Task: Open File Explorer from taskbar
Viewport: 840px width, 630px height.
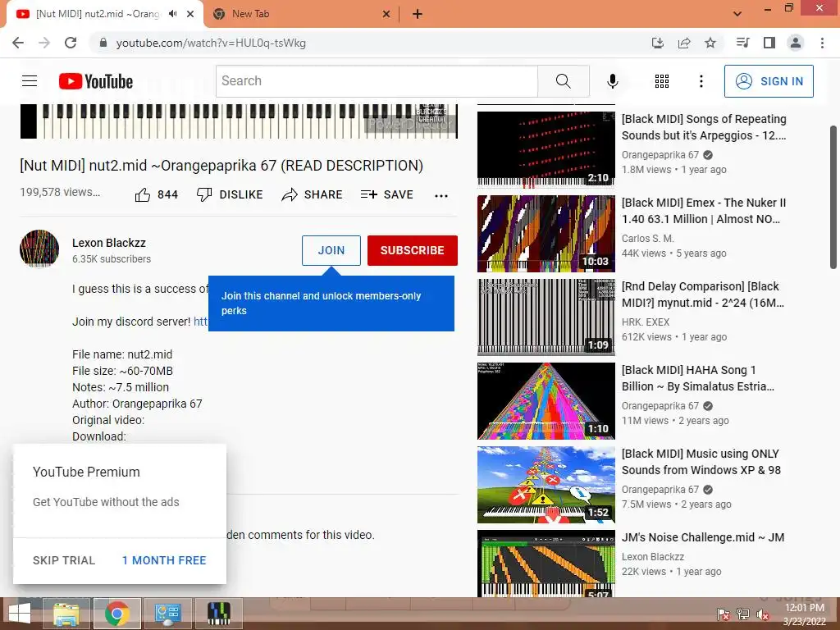Action: coord(66,614)
